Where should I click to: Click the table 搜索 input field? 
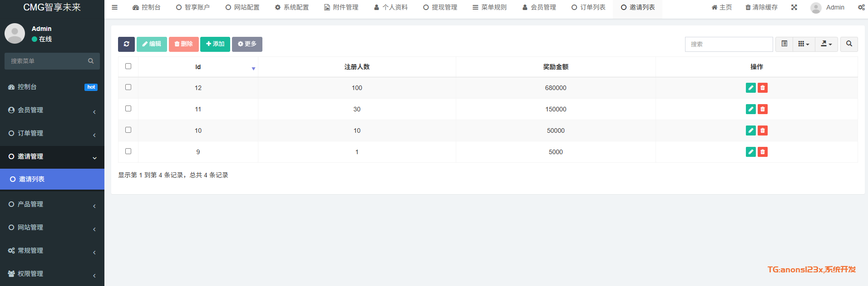729,44
